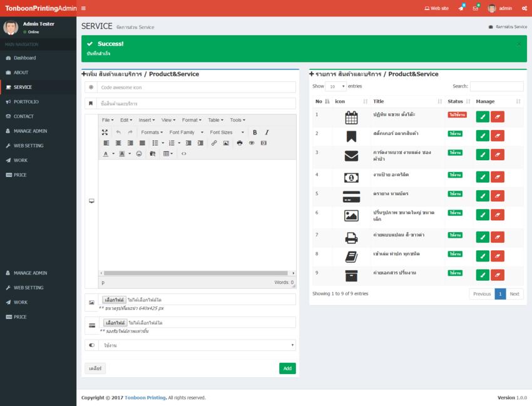Toggle the bulleted list in the editor toolbar
This screenshot has height=406, width=532.
tap(154, 141)
